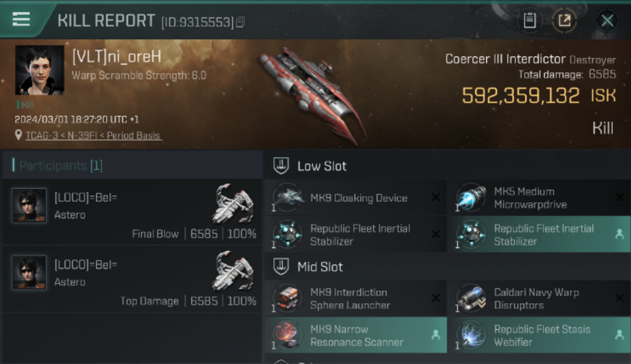Viewport: 631px width, 364px height.
Task: Click the share export icon
Action: [x=564, y=21]
